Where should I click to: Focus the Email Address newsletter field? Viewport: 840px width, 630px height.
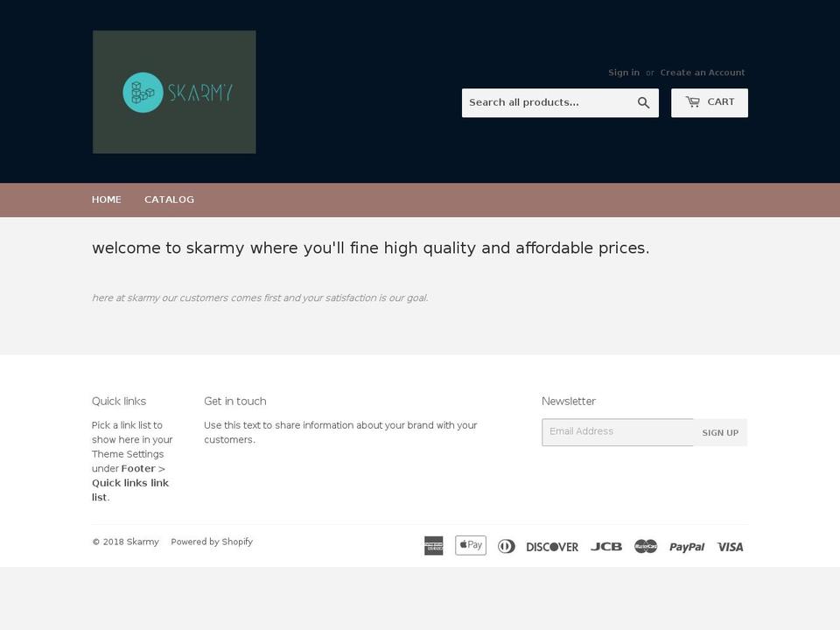click(x=618, y=432)
